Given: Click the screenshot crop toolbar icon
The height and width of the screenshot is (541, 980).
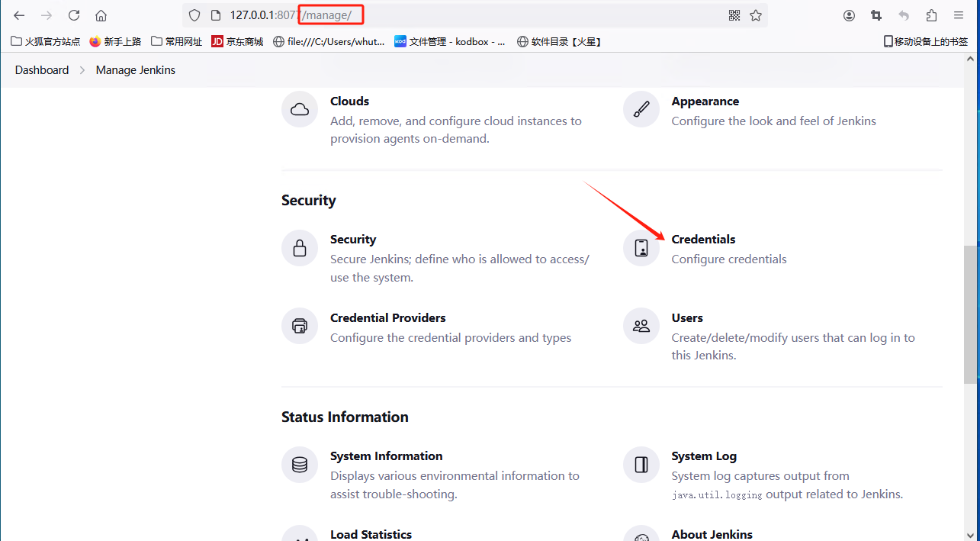Looking at the screenshot, I should click(x=876, y=15).
